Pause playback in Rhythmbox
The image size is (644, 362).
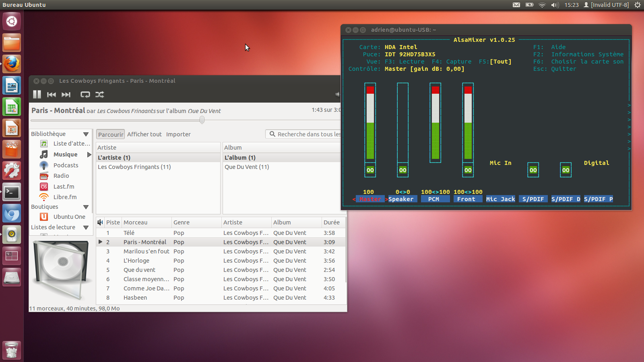(x=37, y=95)
